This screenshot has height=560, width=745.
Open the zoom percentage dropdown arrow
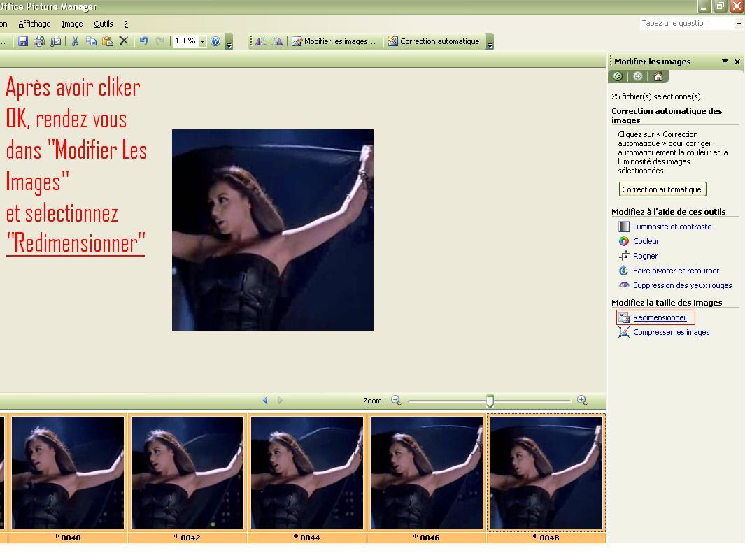[x=202, y=41]
